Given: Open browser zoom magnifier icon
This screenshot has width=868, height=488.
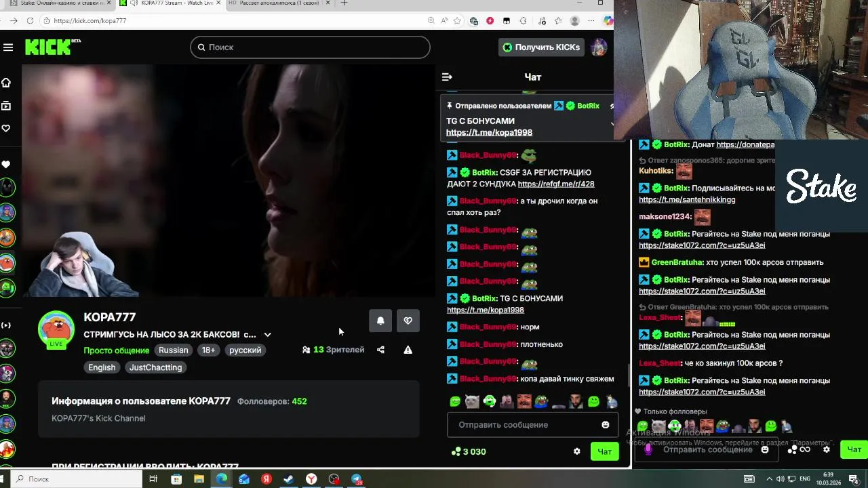Looking at the screenshot, I should pos(431,21).
